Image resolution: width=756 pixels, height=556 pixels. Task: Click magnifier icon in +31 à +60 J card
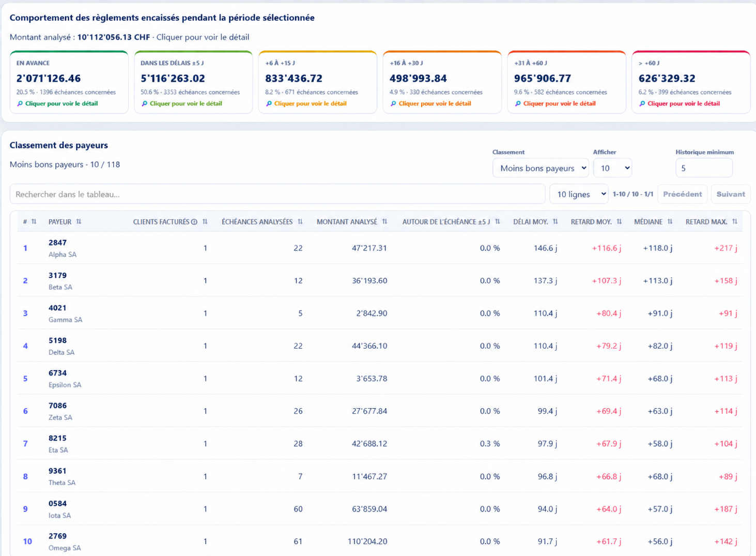click(518, 103)
